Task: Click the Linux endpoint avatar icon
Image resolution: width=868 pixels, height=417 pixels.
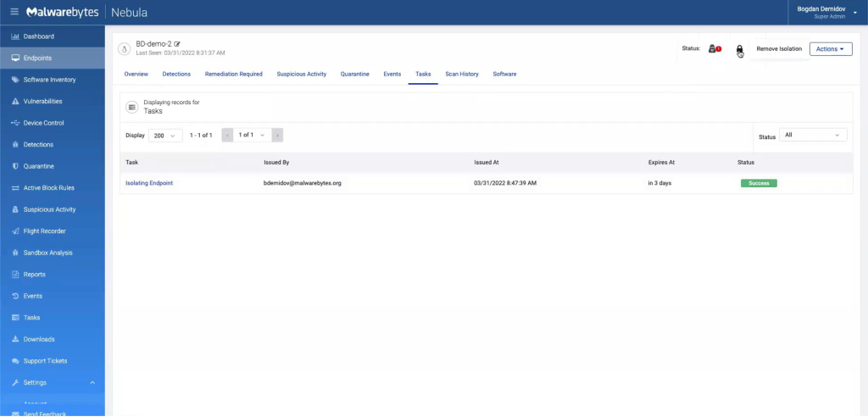Action: [124, 48]
